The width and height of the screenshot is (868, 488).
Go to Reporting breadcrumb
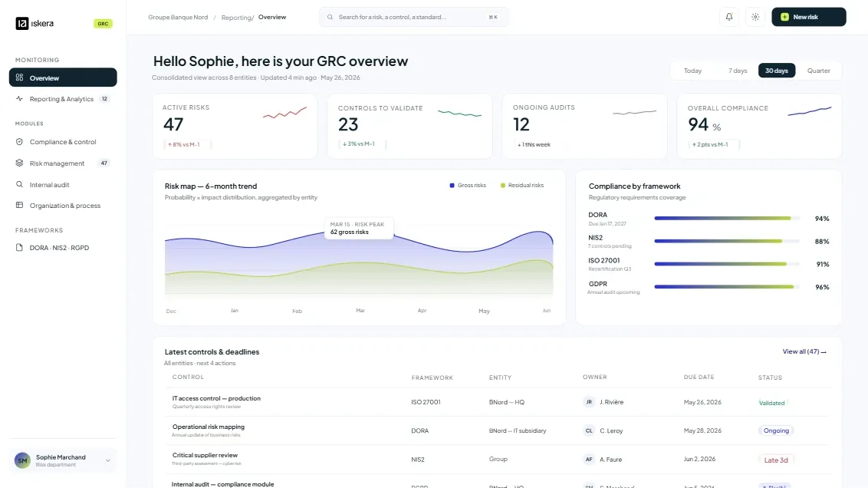tap(236, 18)
